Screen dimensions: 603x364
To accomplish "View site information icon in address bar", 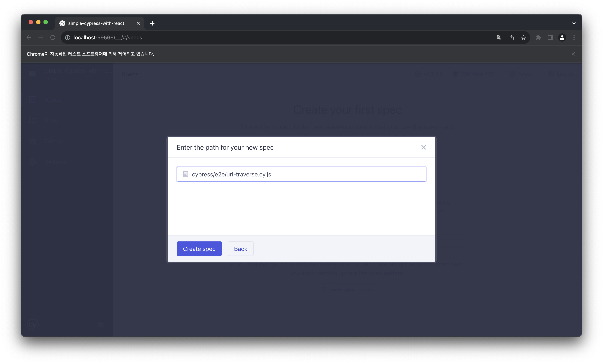I will point(68,38).
